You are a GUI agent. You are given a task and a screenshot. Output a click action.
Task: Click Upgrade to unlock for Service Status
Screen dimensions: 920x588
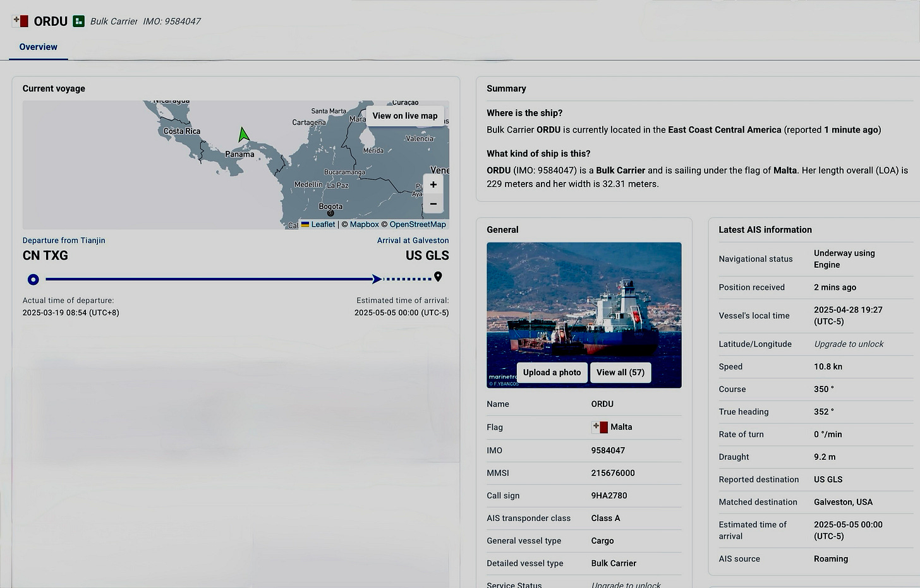[626, 585]
